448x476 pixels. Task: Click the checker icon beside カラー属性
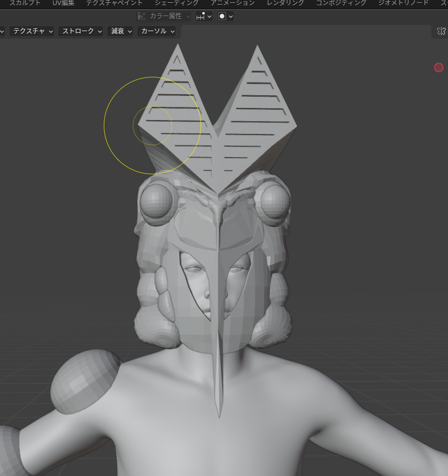point(141,16)
